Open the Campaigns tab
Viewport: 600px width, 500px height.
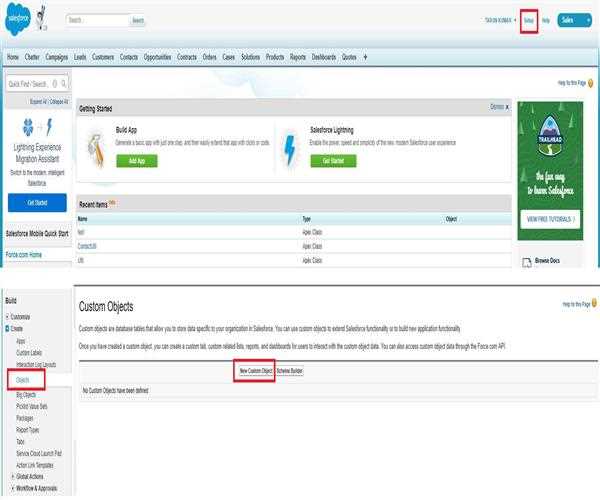click(x=57, y=57)
